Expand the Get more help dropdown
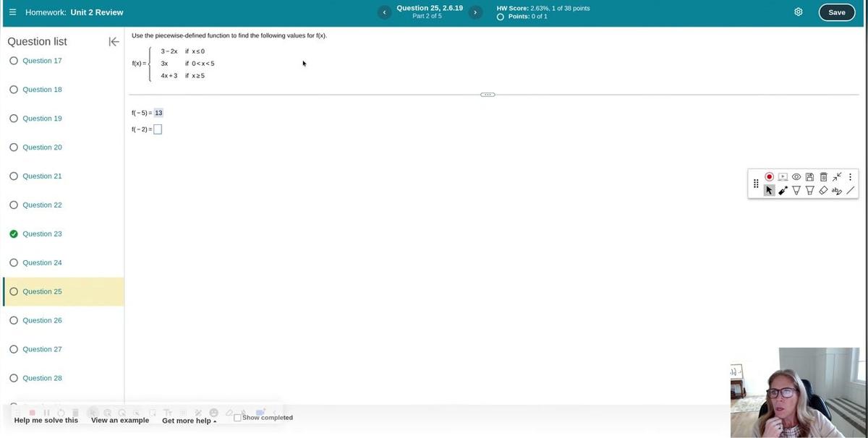Viewport: 868px width, 438px height. click(189, 421)
